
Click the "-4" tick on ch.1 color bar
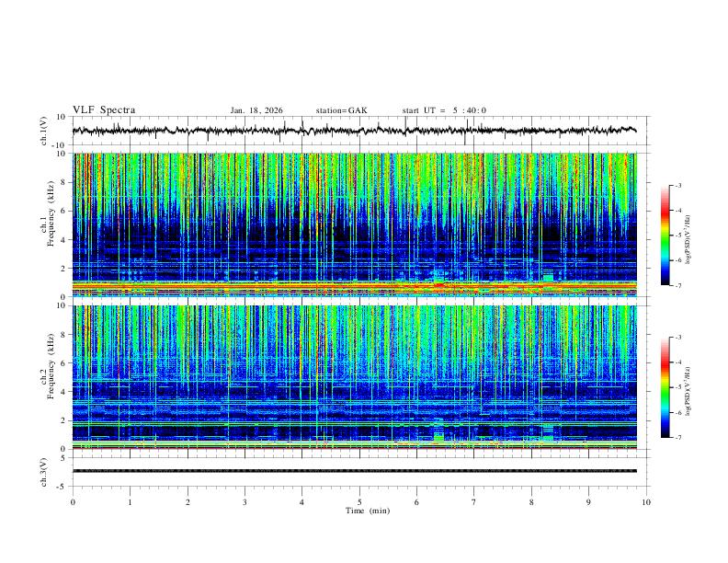click(x=677, y=211)
